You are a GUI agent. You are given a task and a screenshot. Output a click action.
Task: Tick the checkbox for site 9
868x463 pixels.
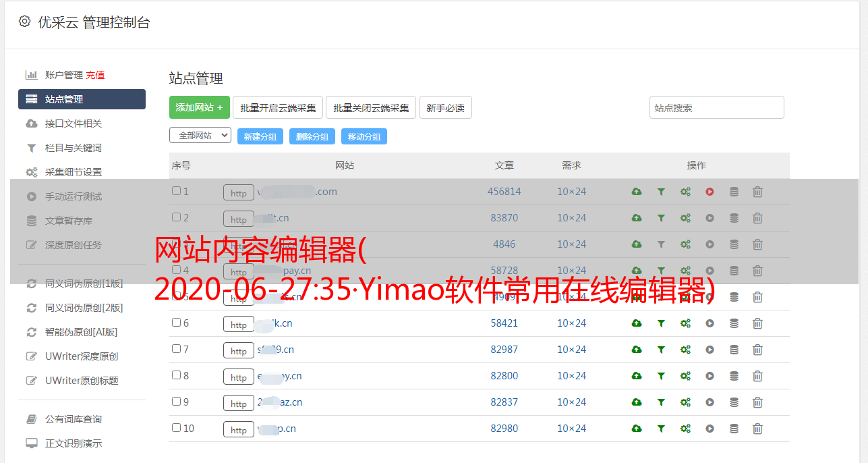click(176, 402)
